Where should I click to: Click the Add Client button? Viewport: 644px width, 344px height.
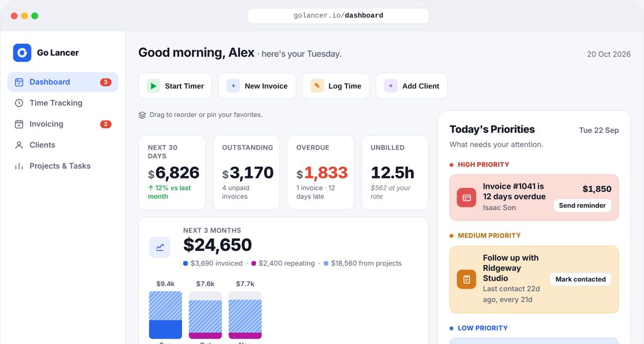(x=412, y=86)
